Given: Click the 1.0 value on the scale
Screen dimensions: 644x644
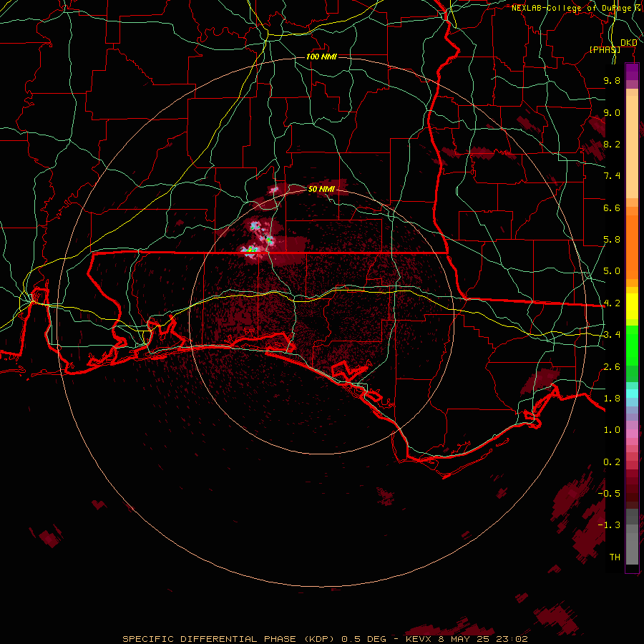Looking at the screenshot, I should point(612,430).
